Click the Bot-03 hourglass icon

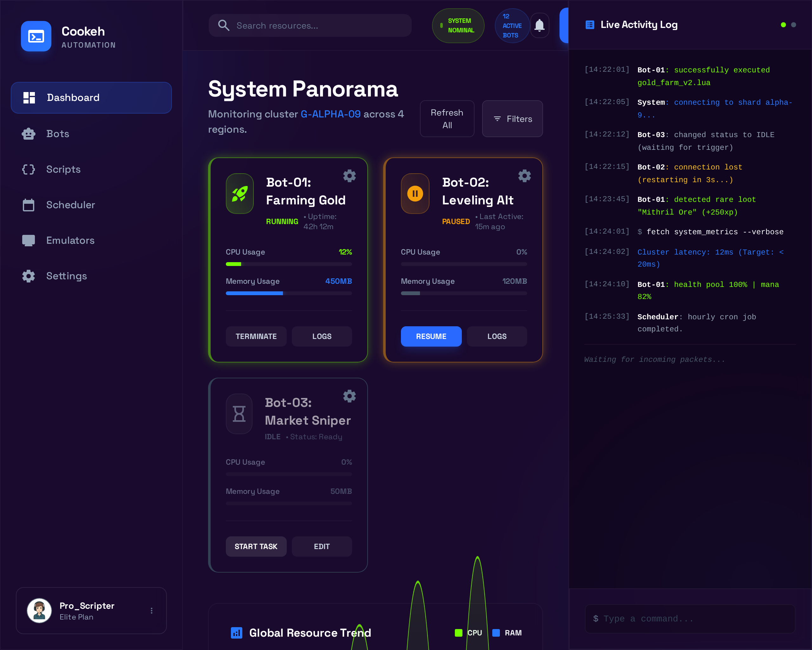pyautogui.click(x=239, y=414)
